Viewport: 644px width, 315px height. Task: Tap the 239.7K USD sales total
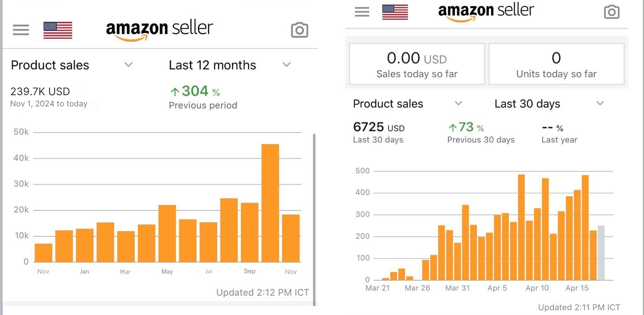40,92
